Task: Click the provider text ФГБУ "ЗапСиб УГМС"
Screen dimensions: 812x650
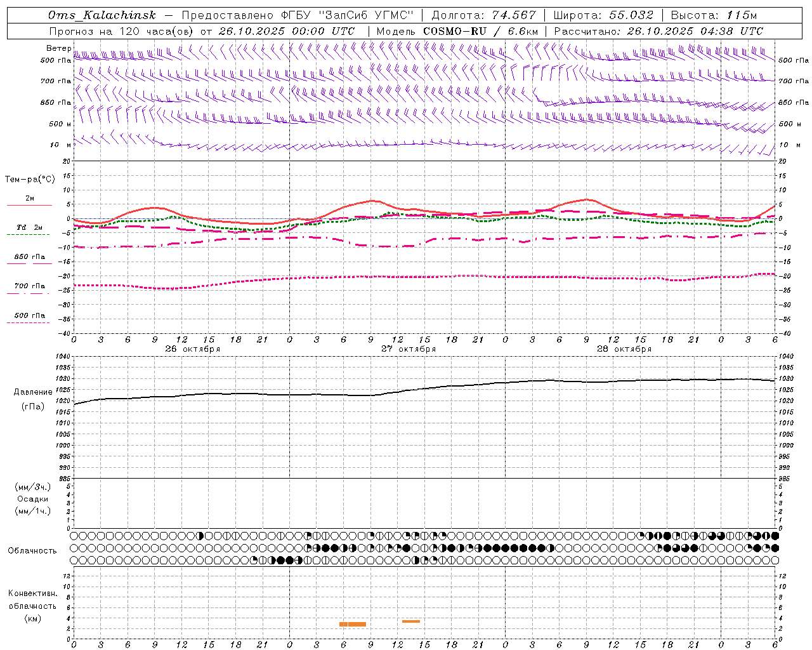Action: click(346, 15)
